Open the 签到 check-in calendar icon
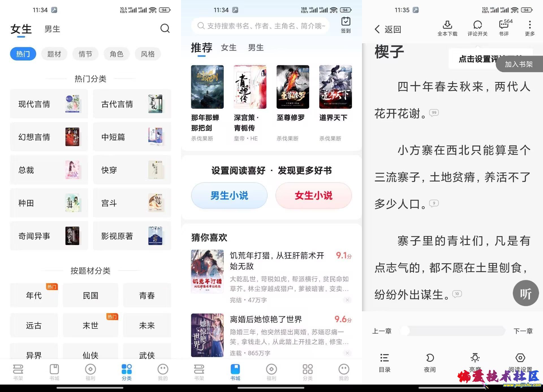Viewport: 543px width, 392px height. click(x=346, y=25)
